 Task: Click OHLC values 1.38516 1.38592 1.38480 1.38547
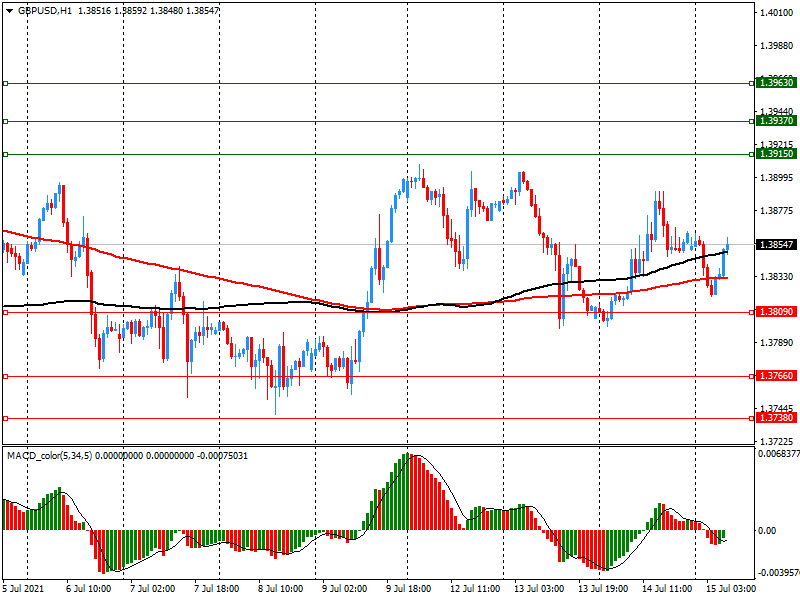(148, 10)
